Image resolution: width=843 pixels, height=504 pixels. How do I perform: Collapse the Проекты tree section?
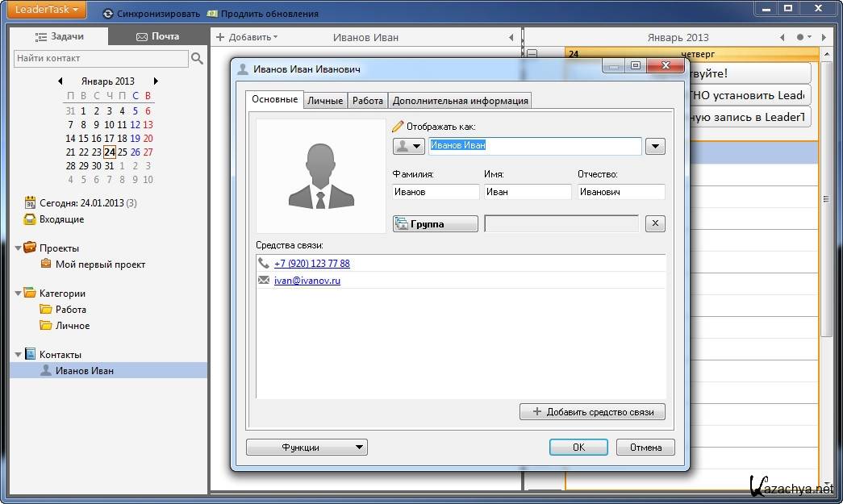19,248
